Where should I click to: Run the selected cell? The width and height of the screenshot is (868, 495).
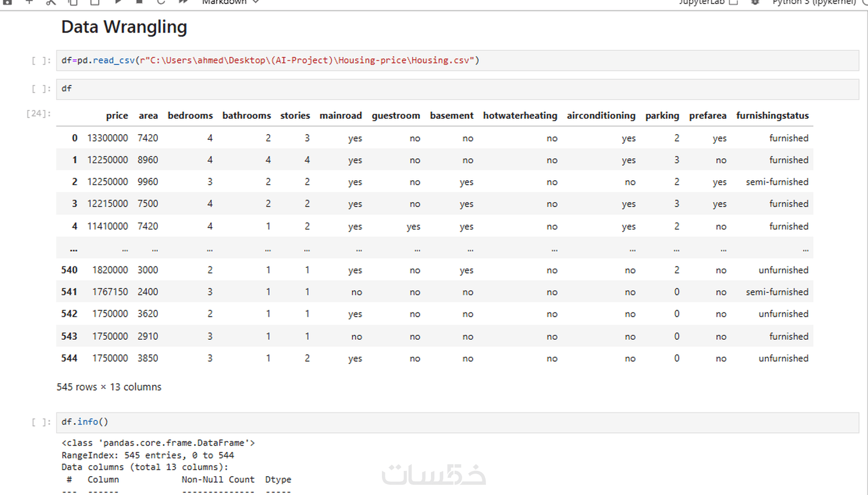pos(117,2)
